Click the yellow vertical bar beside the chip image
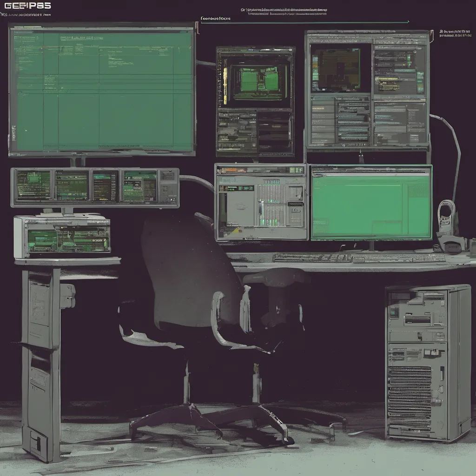The image size is (476, 476). (225, 86)
